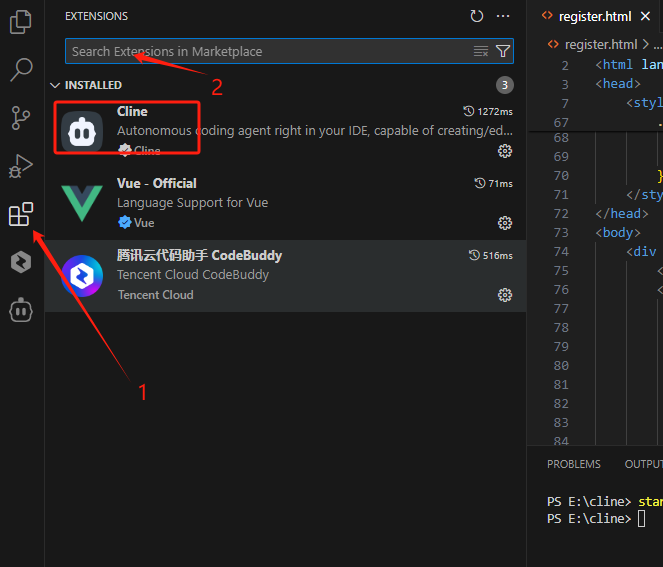Open the Cline extension title

coord(132,111)
